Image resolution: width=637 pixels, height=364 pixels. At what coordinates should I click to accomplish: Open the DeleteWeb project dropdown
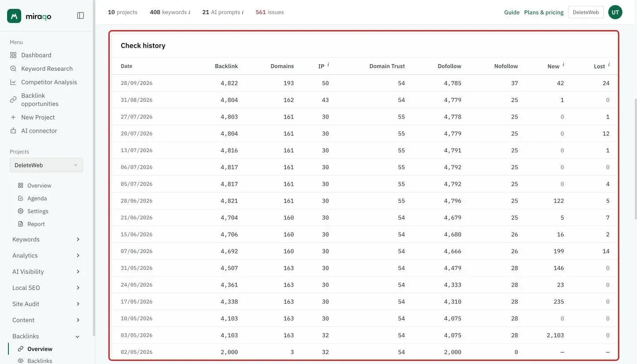[46, 165]
